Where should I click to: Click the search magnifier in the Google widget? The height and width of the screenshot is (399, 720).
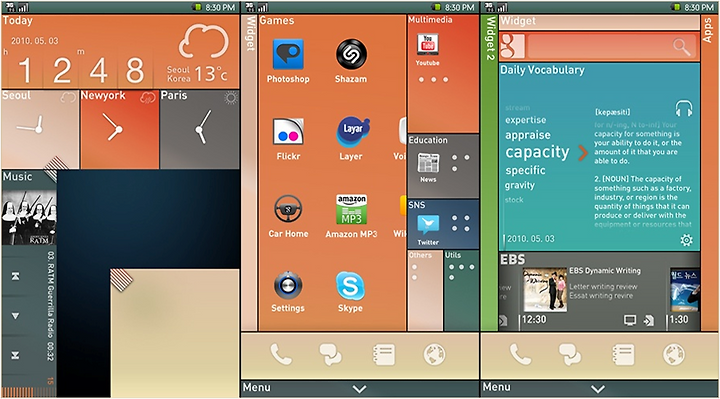[x=682, y=47]
